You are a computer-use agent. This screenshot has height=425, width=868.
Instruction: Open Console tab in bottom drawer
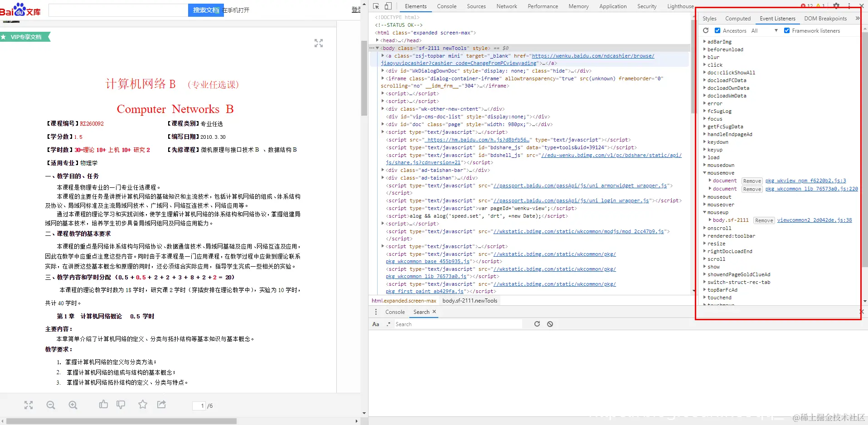click(x=395, y=312)
